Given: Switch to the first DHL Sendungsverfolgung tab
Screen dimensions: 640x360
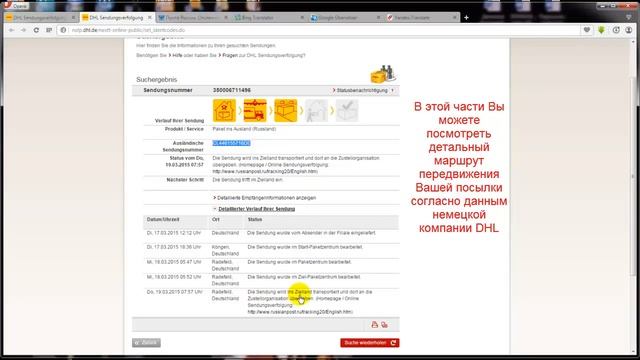Looking at the screenshot, I should click(40, 18).
